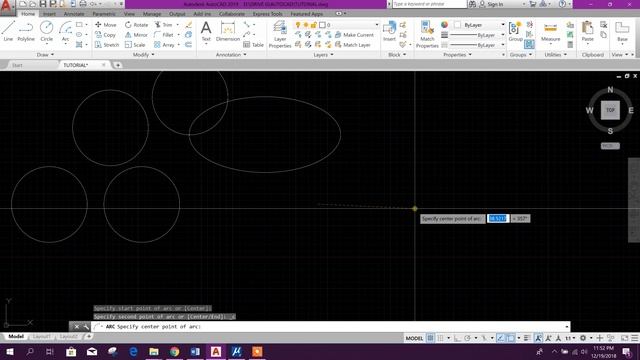640x360 pixels.
Task: Expand the Block panel
Action: coord(397,54)
